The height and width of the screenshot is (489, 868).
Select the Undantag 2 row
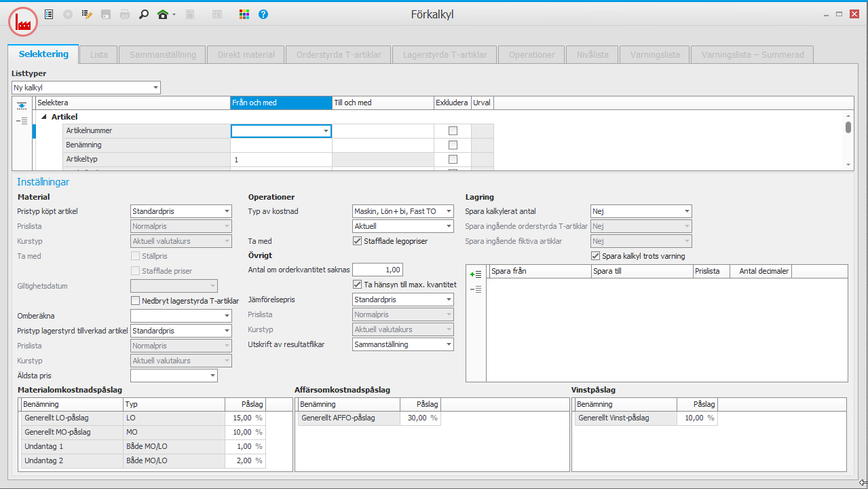pos(143,460)
